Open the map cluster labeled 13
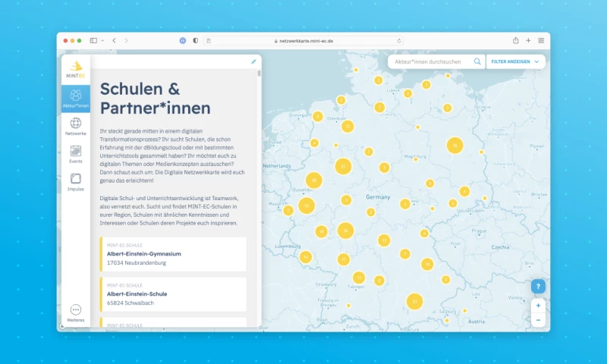 [384, 240]
